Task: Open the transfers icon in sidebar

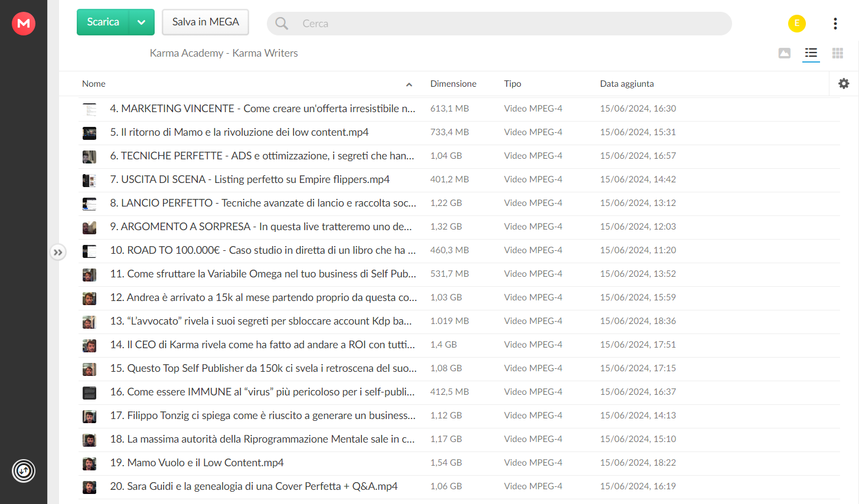Action: click(x=24, y=471)
